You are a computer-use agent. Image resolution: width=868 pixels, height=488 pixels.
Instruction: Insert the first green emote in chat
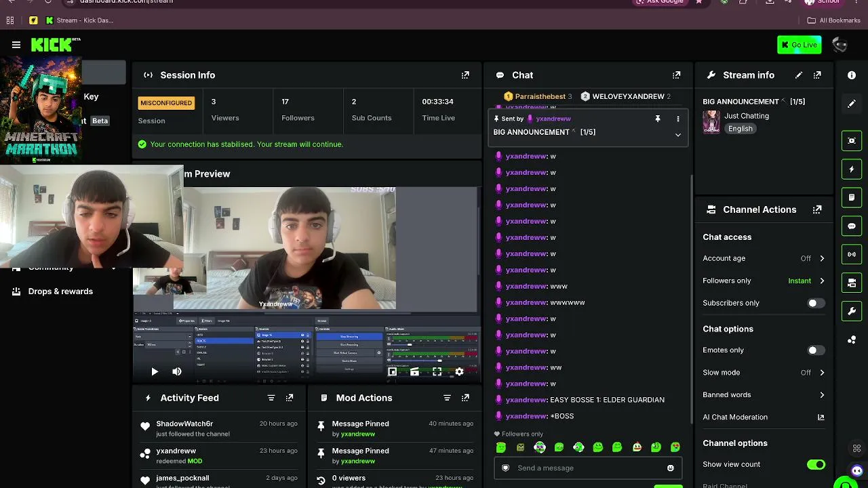click(x=501, y=447)
